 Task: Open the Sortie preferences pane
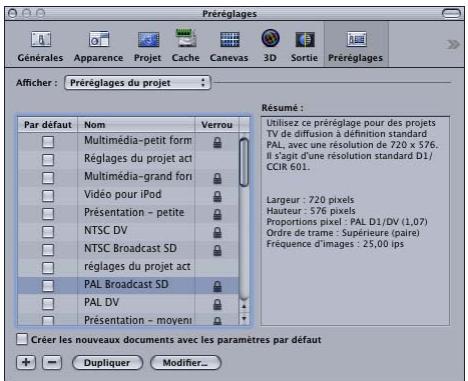pos(304,46)
